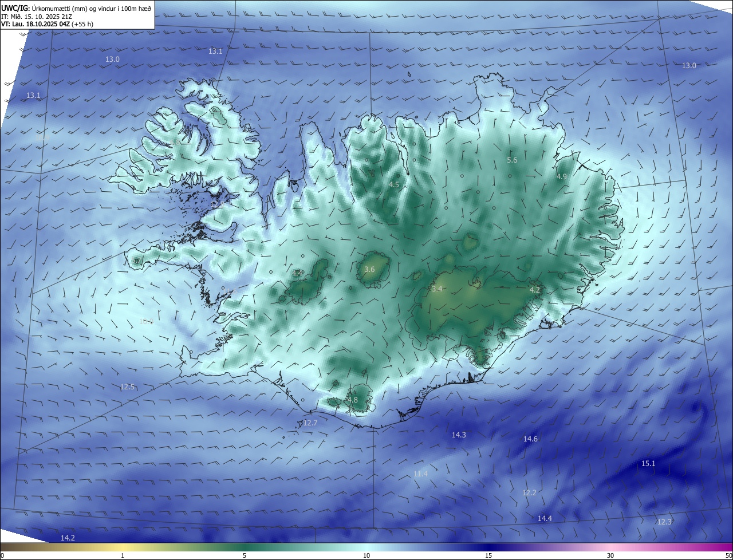Select the 14.4 value label
Image resolution: width=733 pixels, height=560 pixels.
click(x=545, y=519)
